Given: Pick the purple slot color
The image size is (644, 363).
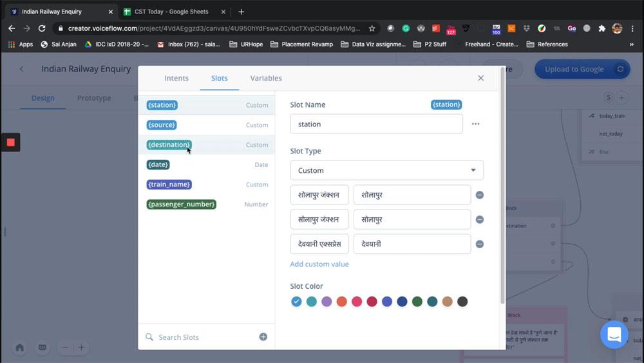Looking at the screenshot, I should point(327,302).
